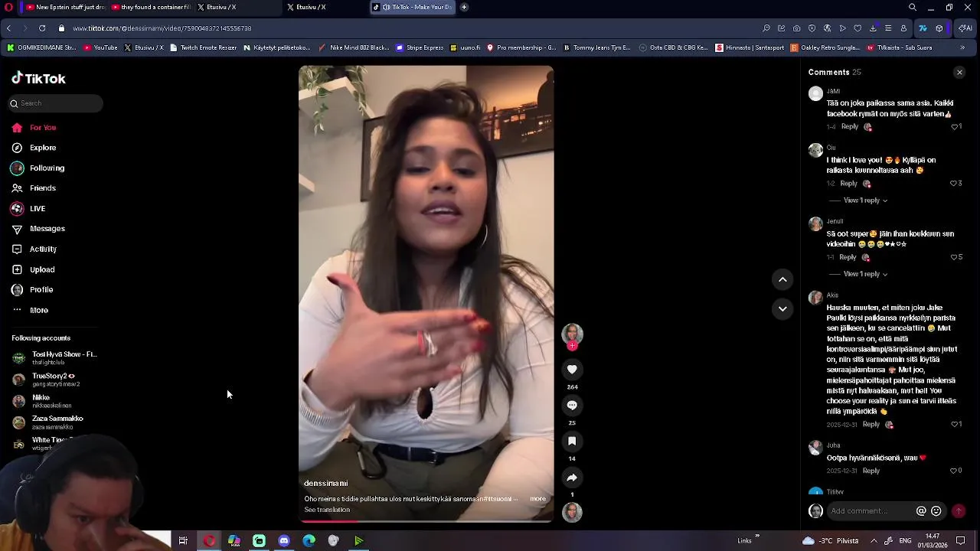This screenshot has width=980, height=551.
Task: Open Akis's profile avatar in comments
Action: 815,298
